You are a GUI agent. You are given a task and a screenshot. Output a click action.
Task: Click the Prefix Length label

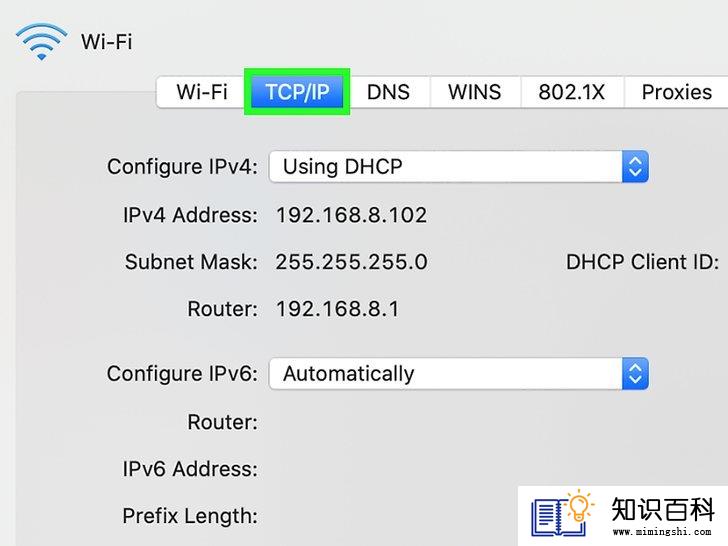coord(190,516)
